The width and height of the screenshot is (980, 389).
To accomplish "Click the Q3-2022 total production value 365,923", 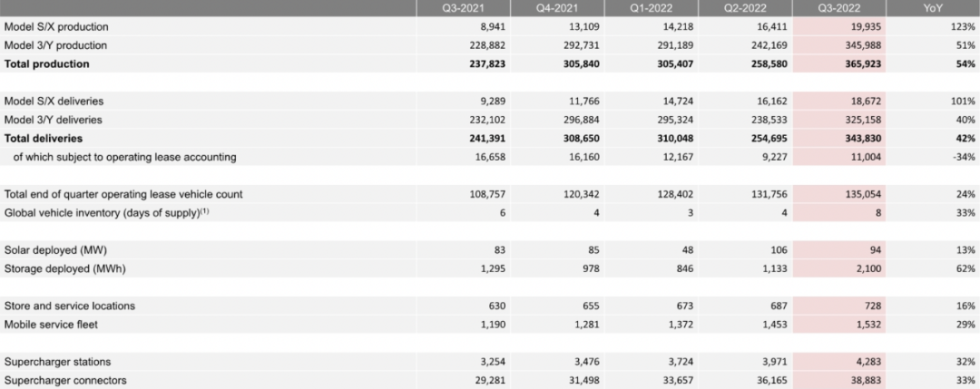I will [x=860, y=64].
